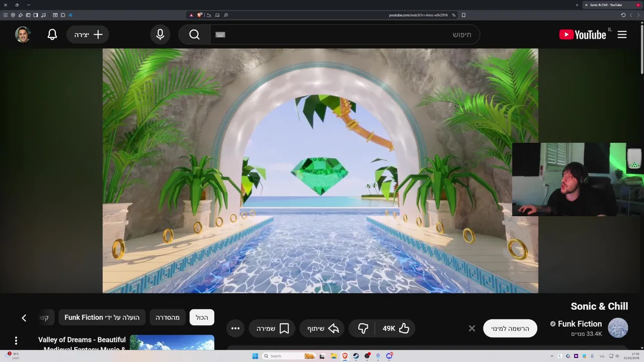
Task: Open the browser extensions puzzle icon
Action: 63,15
